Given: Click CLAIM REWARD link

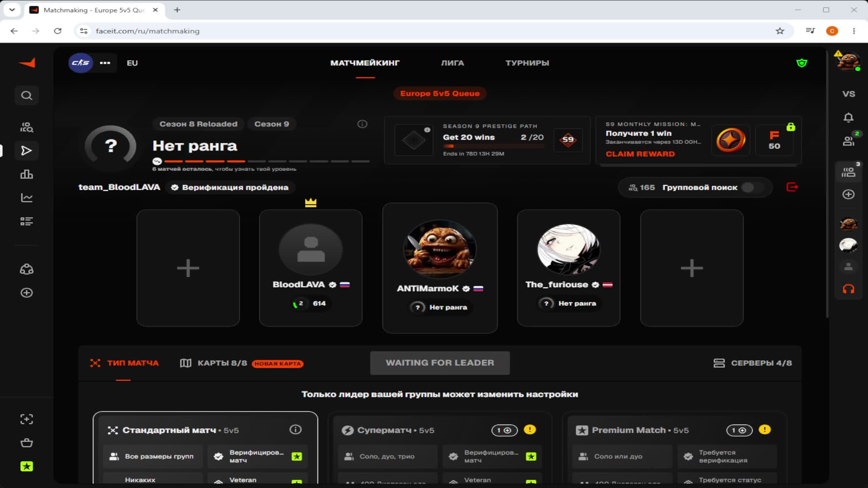Looking at the screenshot, I should (x=640, y=154).
